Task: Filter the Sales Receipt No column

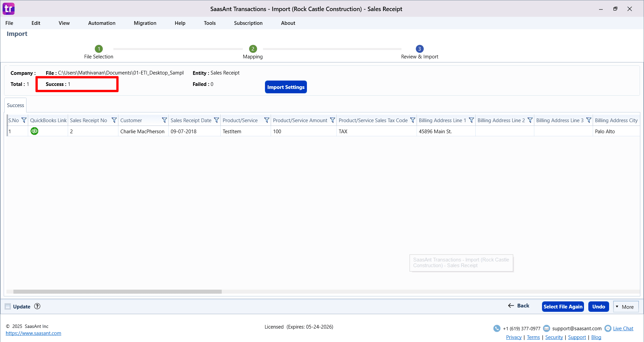Action: point(114,120)
